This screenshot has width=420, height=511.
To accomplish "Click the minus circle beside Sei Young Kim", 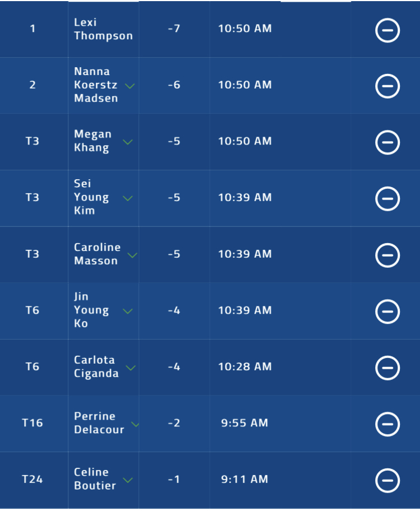I will [x=387, y=199].
